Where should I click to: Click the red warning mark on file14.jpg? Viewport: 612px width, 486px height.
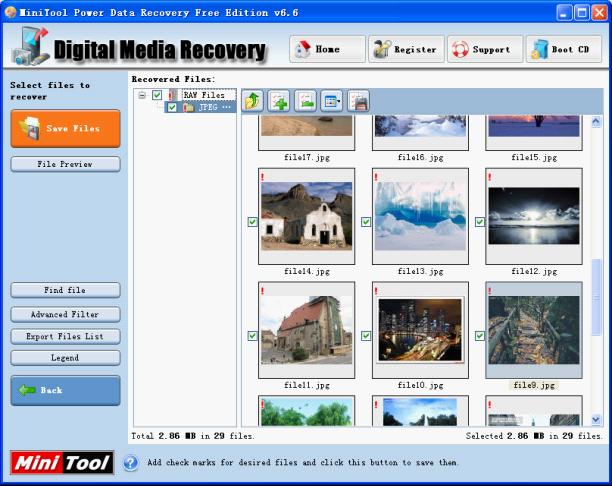(x=263, y=177)
